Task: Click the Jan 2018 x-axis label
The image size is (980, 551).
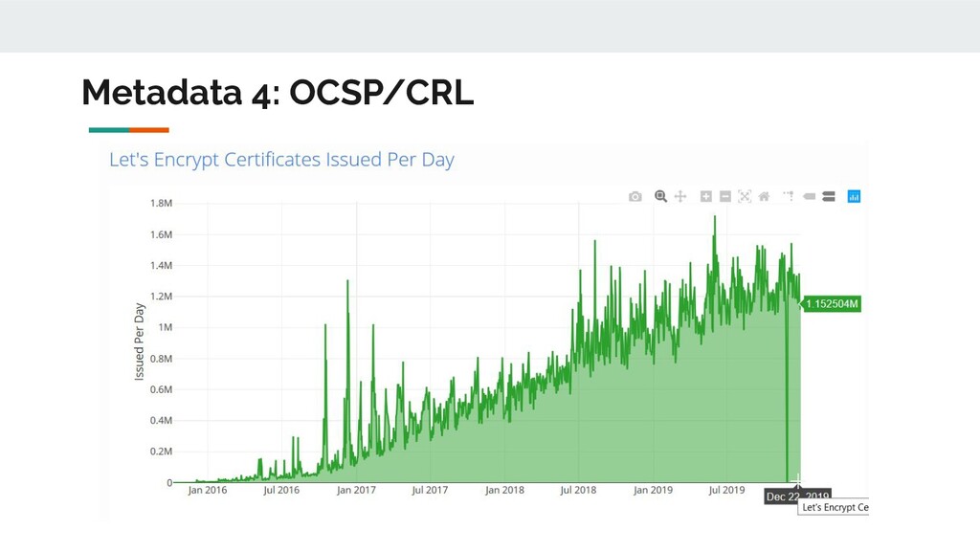Action: (x=504, y=490)
